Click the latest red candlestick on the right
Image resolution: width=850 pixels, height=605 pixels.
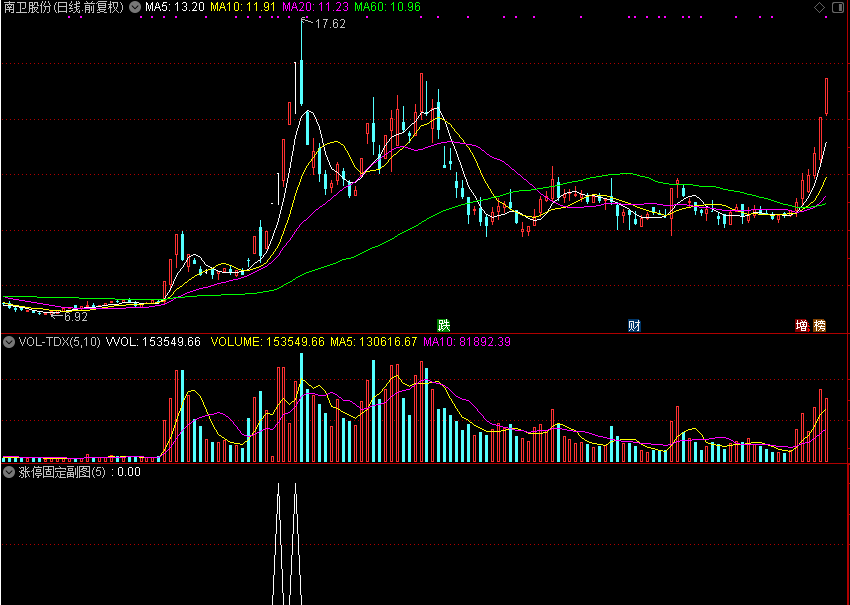pos(827,96)
